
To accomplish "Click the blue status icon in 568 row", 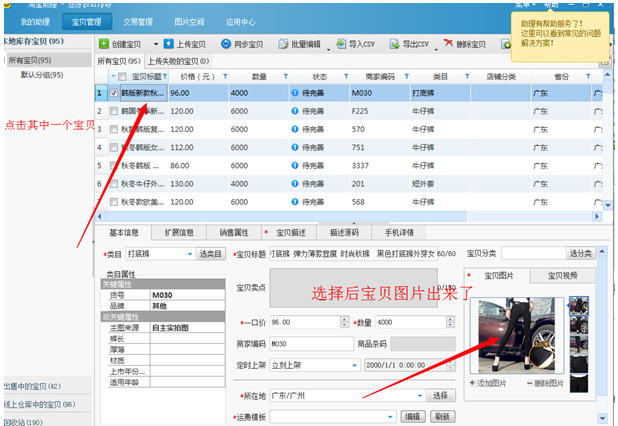I will 295,202.
